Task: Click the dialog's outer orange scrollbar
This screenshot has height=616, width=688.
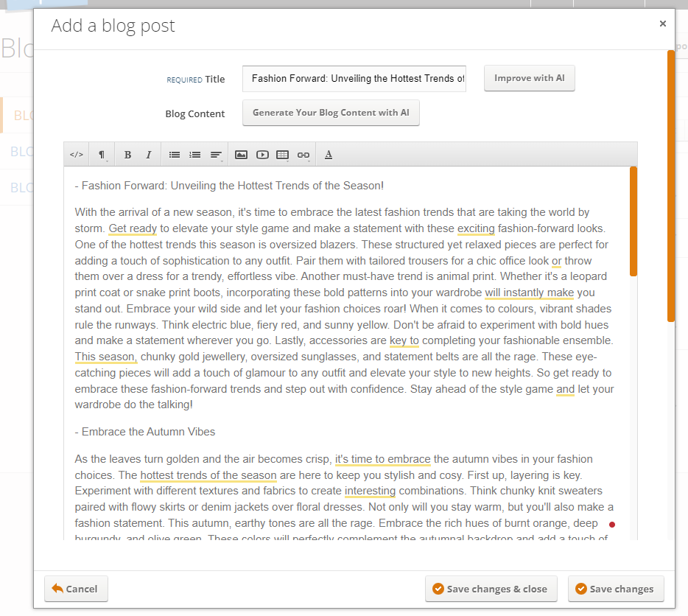Action: (x=671, y=186)
